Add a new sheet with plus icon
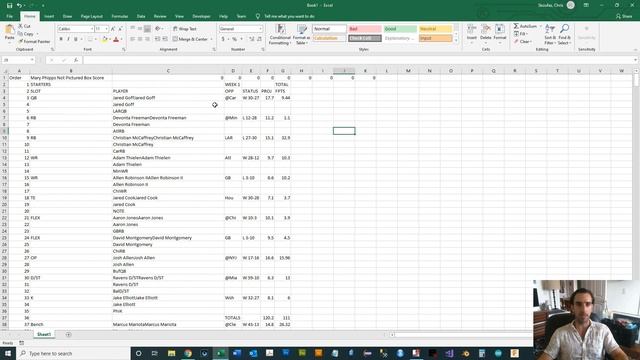This screenshot has width=640, height=360. pyautogui.click(x=68, y=334)
